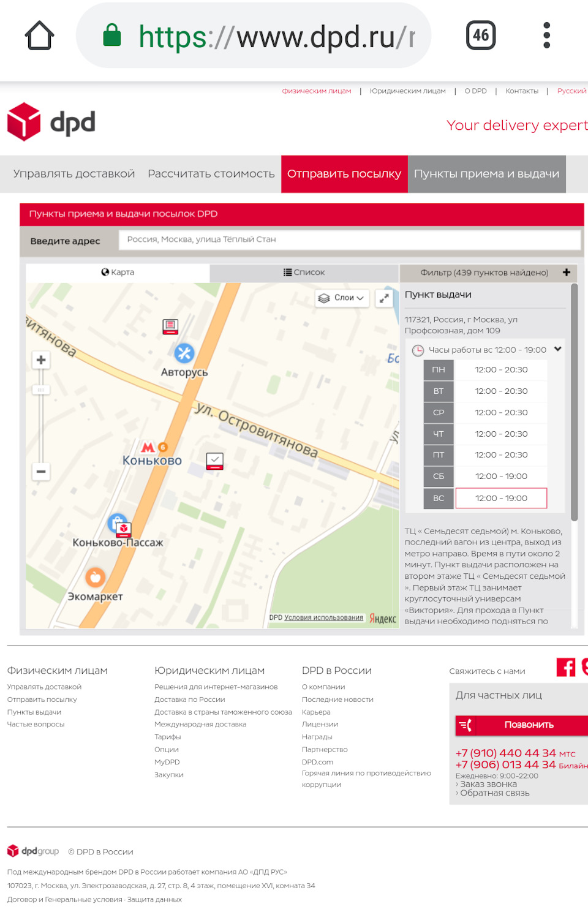Screen dimensions: 588x920
Task: Open Физическим лицам top link
Action: click(x=317, y=91)
